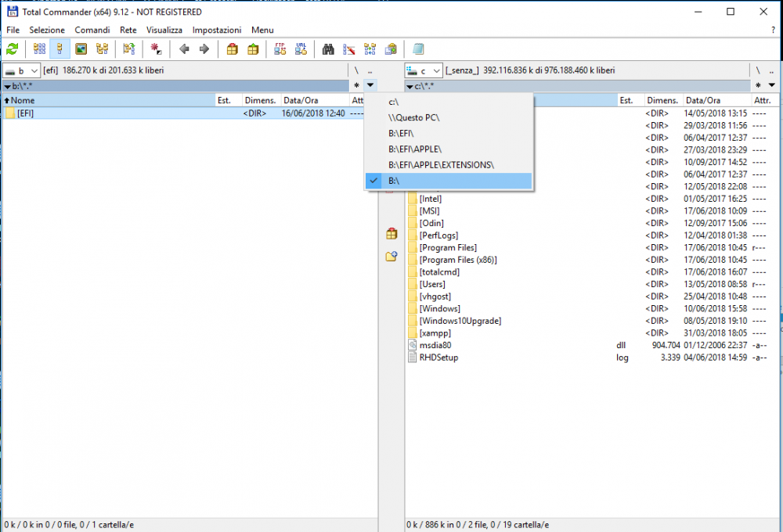Select the msdia80 dll file
Screen dimensions: 783x532
(x=594, y=345)
